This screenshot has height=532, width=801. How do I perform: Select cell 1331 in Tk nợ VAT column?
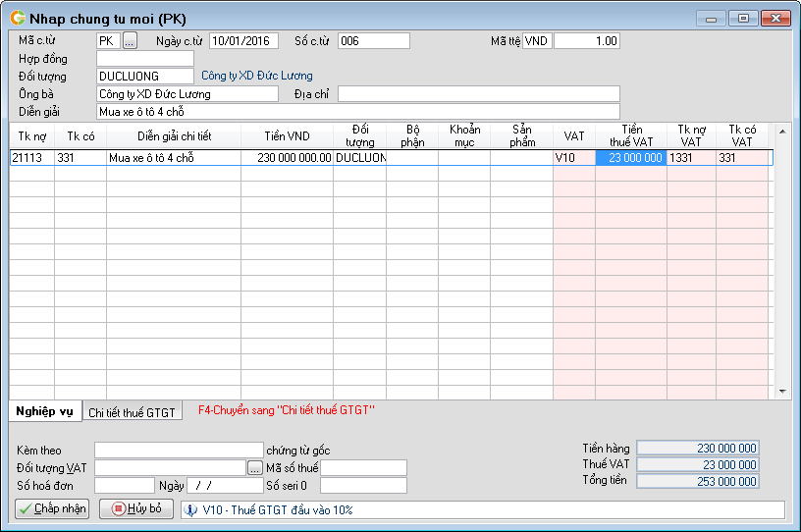(692, 158)
